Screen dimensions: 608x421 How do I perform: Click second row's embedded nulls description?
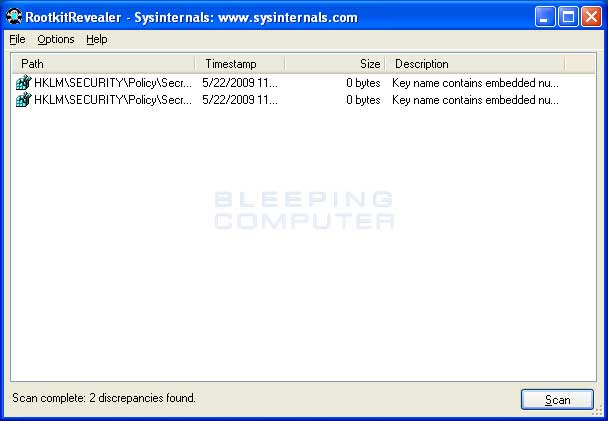point(475,100)
